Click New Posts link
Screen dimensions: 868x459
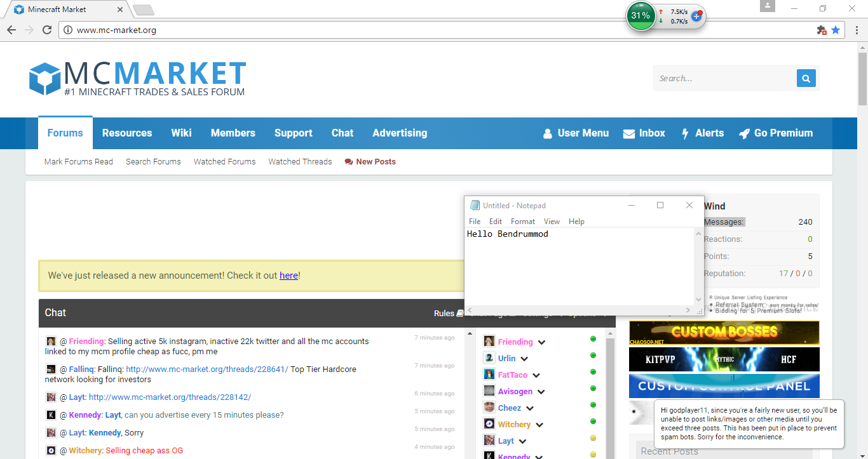[x=370, y=162]
